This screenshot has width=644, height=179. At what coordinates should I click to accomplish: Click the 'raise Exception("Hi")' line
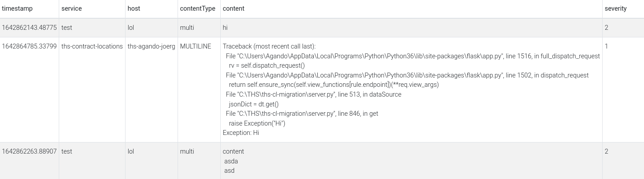tap(257, 123)
